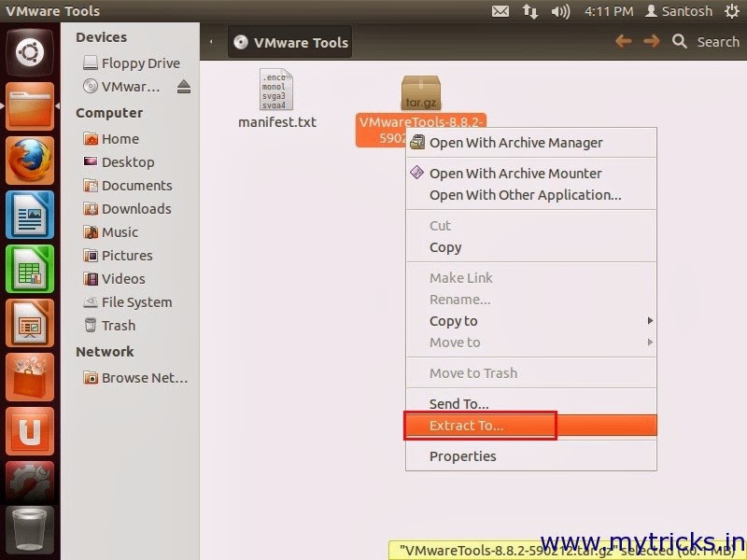Image resolution: width=747 pixels, height=560 pixels.
Task: Click the Archive Mounter diamond icon
Action: [x=416, y=173]
